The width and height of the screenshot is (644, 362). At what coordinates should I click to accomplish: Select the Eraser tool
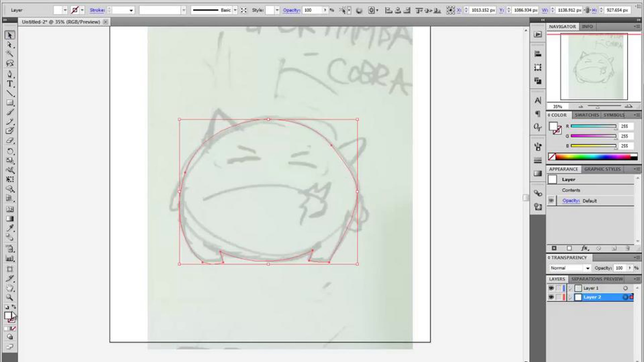tap(10, 141)
